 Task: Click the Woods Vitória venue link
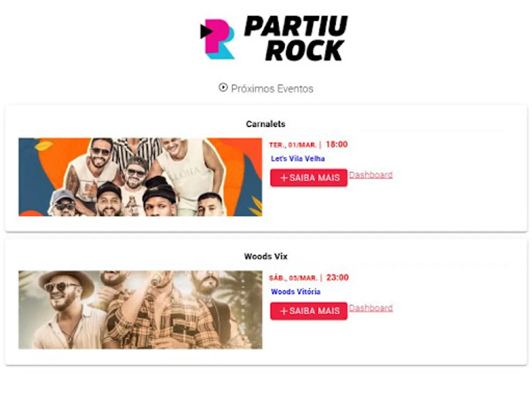296,292
